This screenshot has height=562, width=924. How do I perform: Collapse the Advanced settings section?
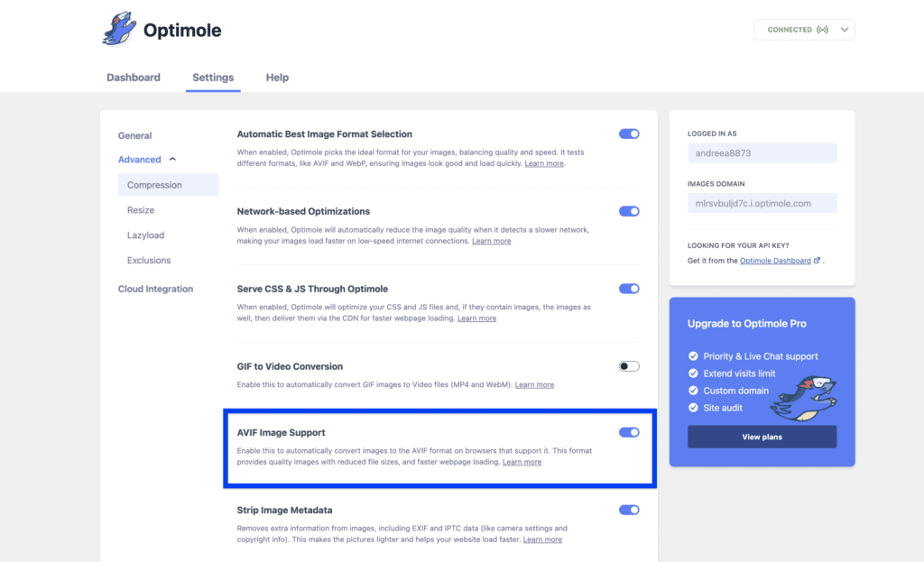coord(143,159)
